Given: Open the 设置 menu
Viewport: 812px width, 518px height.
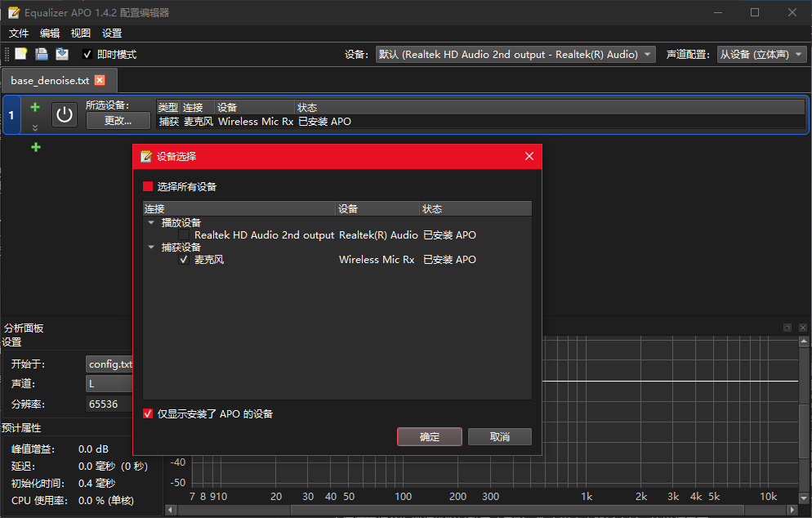Looking at the screenshot, I should tap(112, 33).
